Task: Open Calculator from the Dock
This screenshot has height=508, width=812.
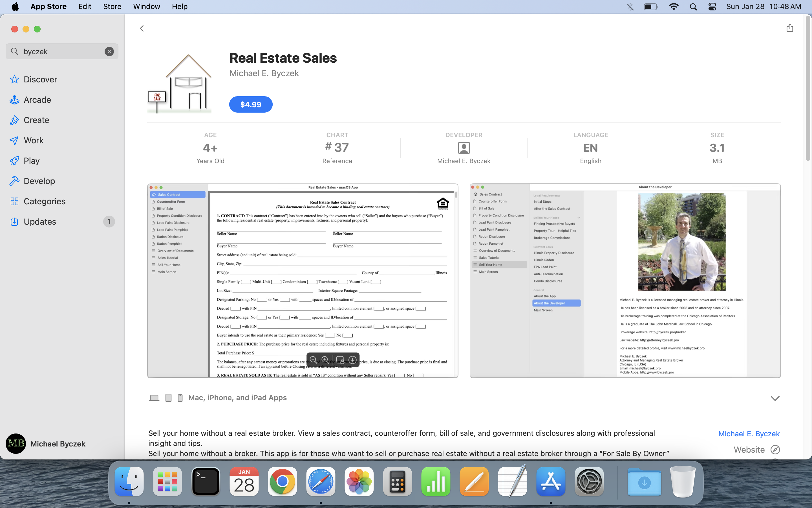Action: [x=397, y=481]
